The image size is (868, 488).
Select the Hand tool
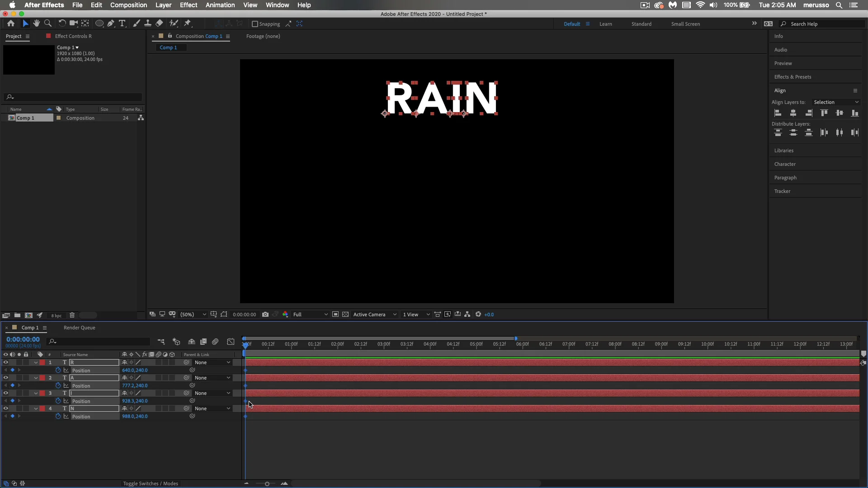coord(36,23)
